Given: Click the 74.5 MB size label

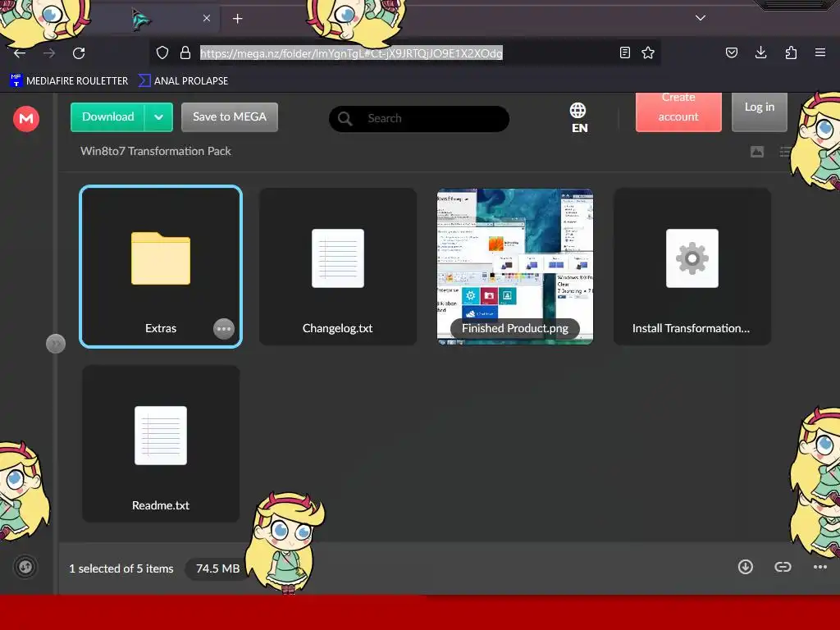Looking at the screenshot, I should [217, 568].
